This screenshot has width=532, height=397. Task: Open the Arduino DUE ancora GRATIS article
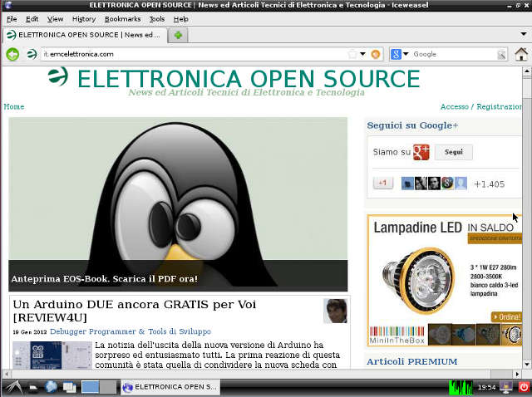(135, 311)
